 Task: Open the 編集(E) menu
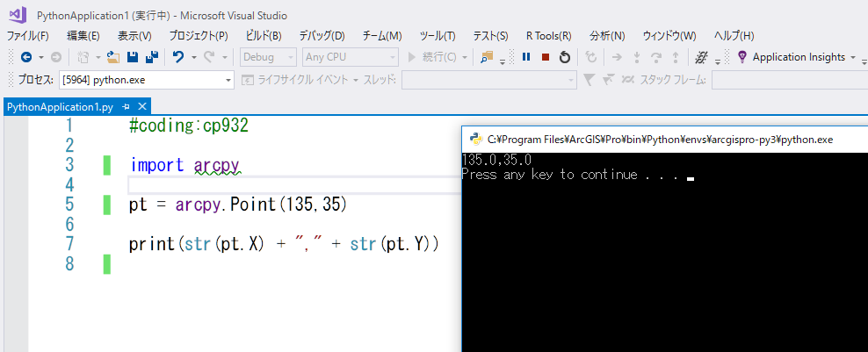pyautogui.click(x=83, y=36)
